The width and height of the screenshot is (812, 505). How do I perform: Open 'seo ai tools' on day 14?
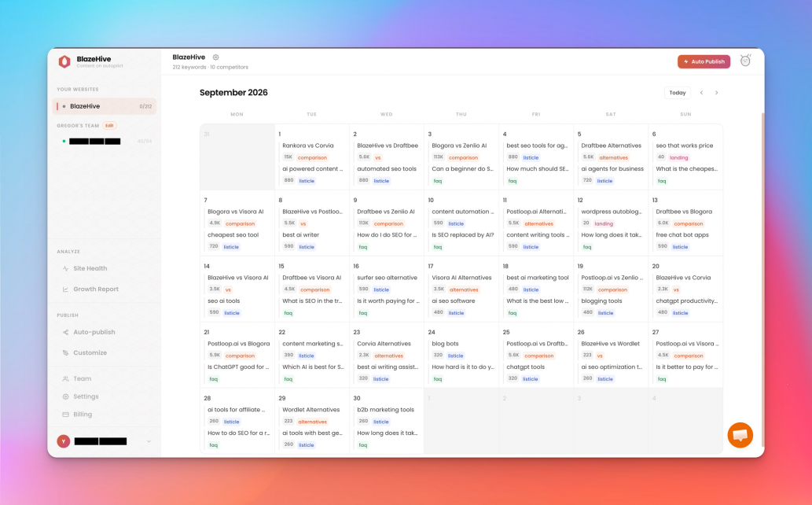[x=224, y=300]
